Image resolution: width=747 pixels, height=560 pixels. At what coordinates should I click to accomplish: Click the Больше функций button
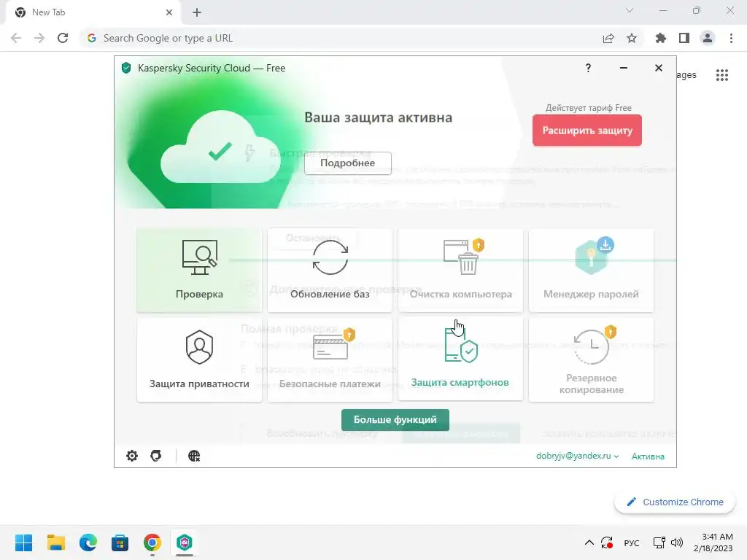pos(395,419)
